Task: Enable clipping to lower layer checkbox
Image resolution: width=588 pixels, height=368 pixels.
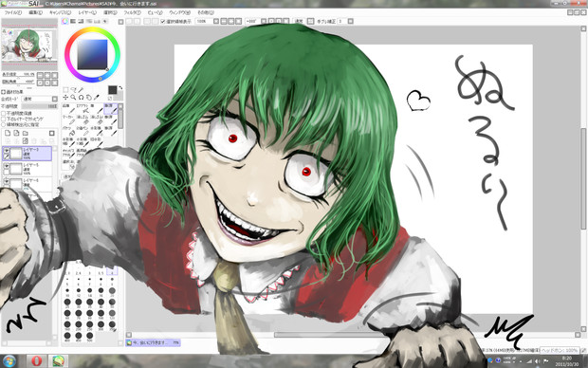Action: [4, 119]
